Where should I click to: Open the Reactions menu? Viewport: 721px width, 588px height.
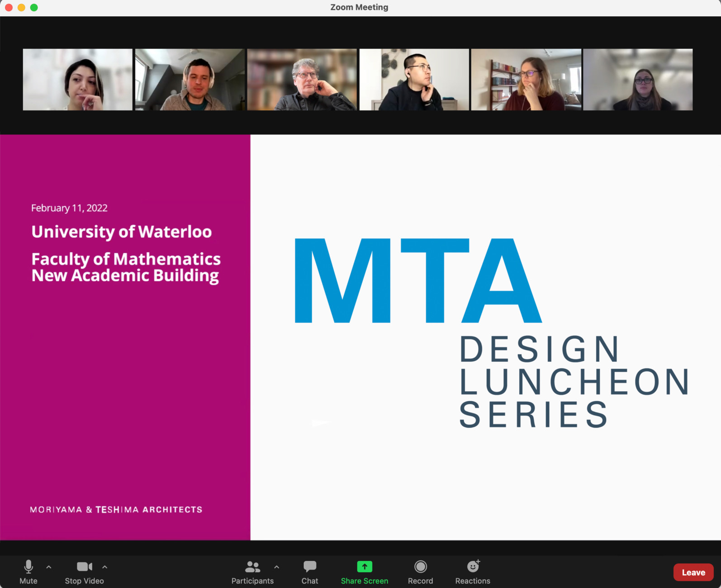[x=473, y=571]
